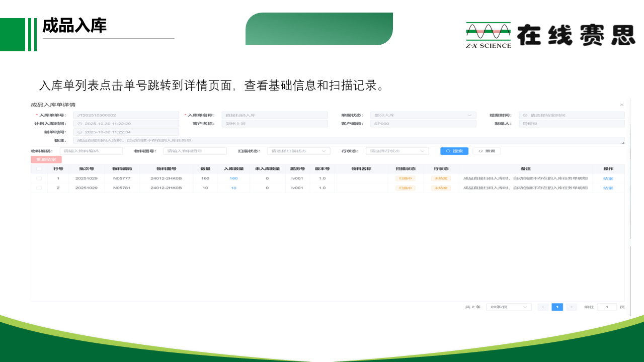Open the 单据状态 dropdown
Image resolution: width=644 pixels, height=362 pixels.
click(423, 115)
